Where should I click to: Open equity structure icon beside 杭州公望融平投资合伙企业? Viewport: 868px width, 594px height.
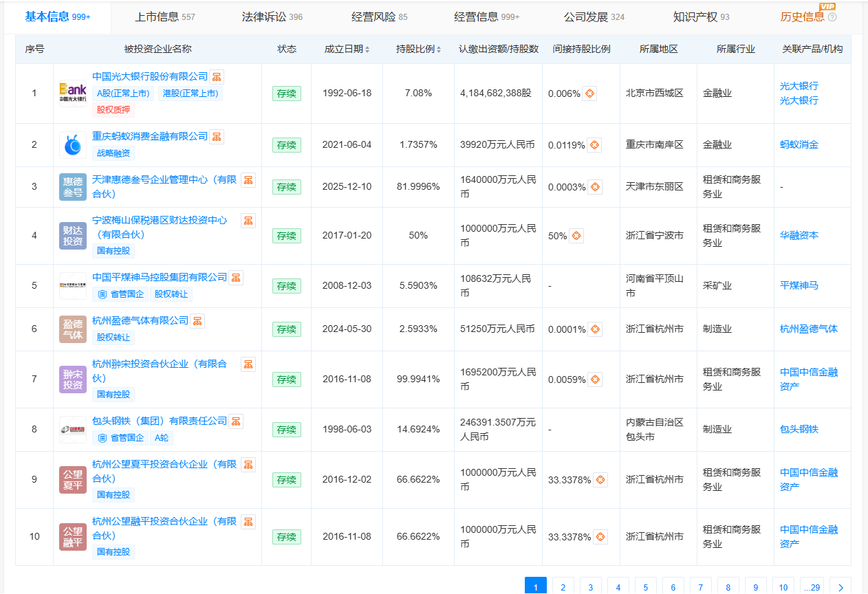248,522
